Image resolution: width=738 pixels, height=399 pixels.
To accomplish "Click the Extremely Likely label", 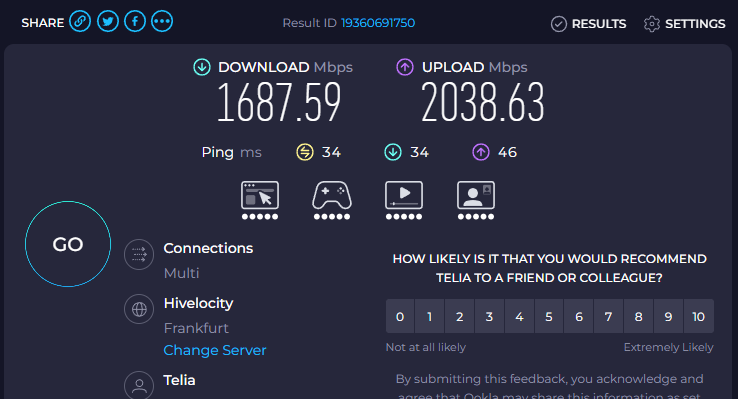I will (668, 348).
